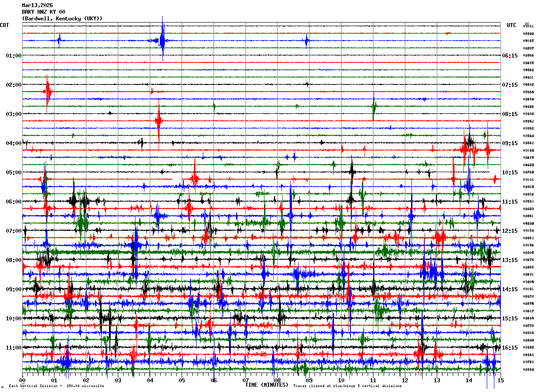Click minute tick label '00' on bottom axis

(22, 380)
